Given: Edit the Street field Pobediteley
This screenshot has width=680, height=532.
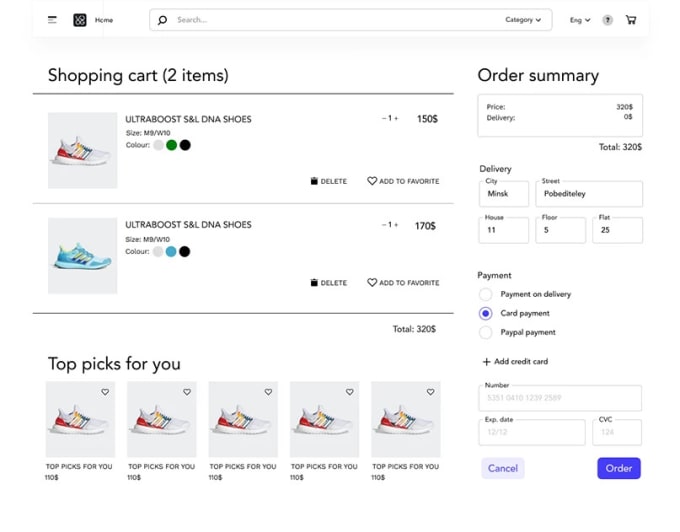Looking at the screenshot, I should [589, 194].
